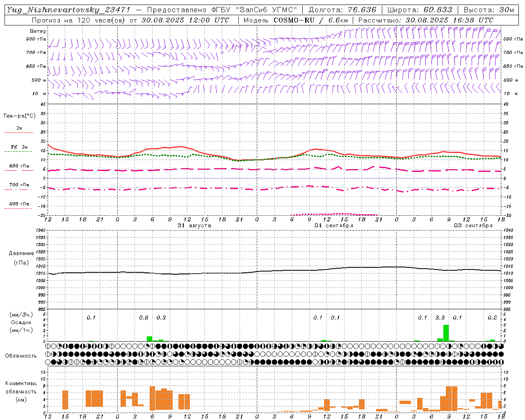Click the Модель COSMO-RU / 6.6км label
This screenshot has height=420, width=525.
tap(295, 20)
